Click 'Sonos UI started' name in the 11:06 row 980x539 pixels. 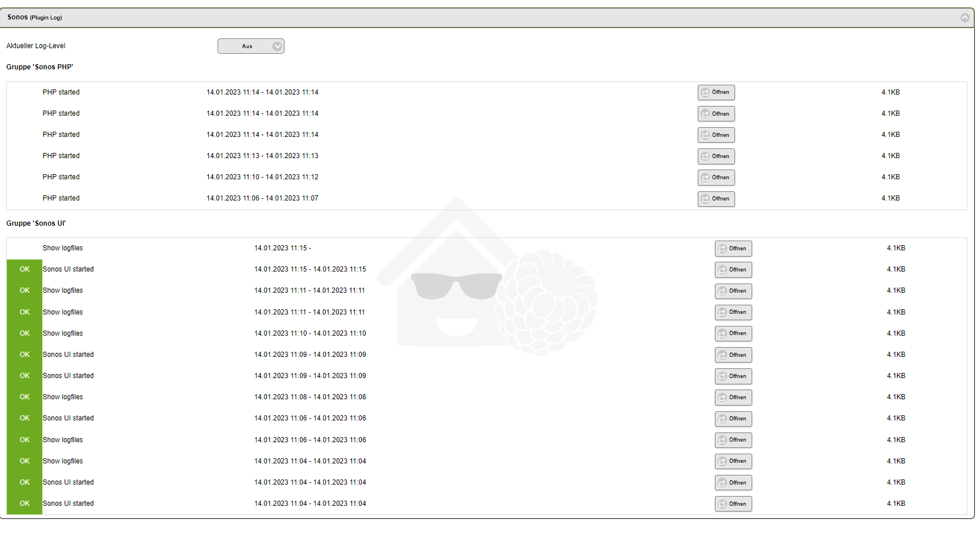coord(68,418)
